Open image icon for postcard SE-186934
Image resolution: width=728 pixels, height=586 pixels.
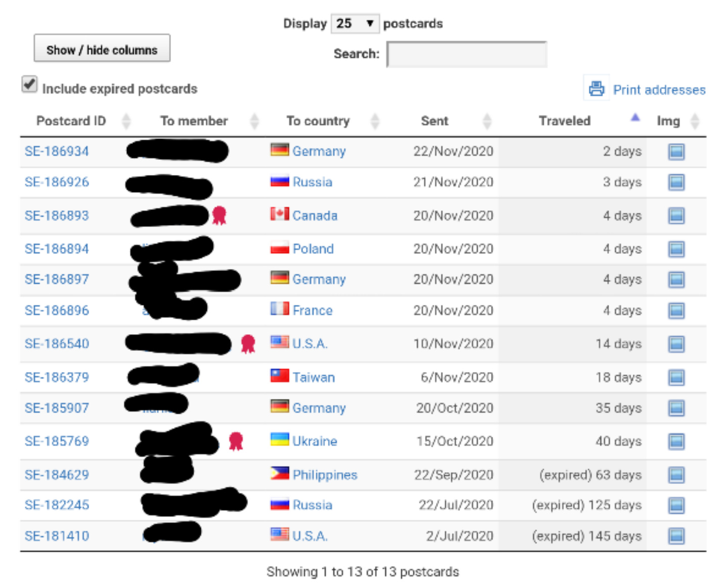[676, 152]
